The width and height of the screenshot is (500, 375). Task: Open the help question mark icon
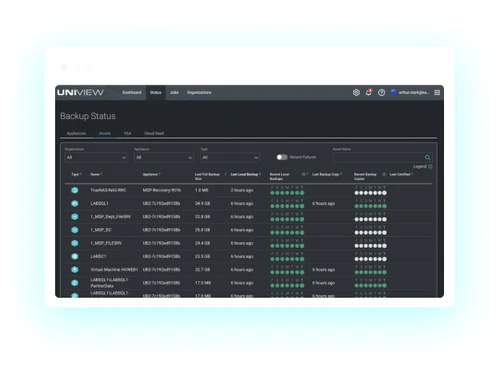tap(381, 92)
